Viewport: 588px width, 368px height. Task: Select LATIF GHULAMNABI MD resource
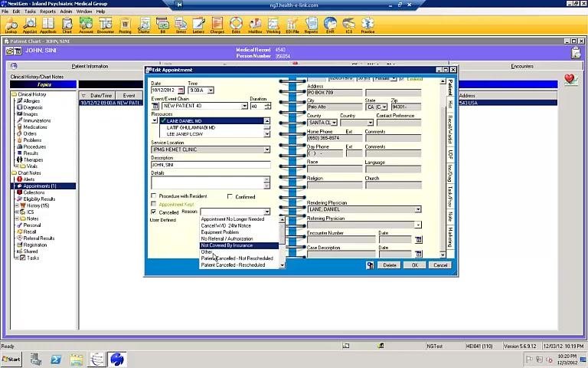(x=191, y=128)
